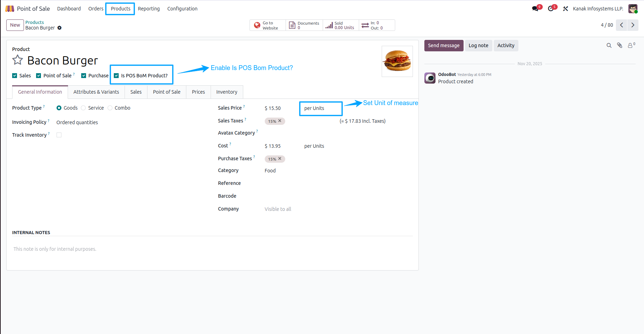Open the Sales Price unit of measure selector
The width and height of the screenshot is (644, 334).
[x=315, y=108]
